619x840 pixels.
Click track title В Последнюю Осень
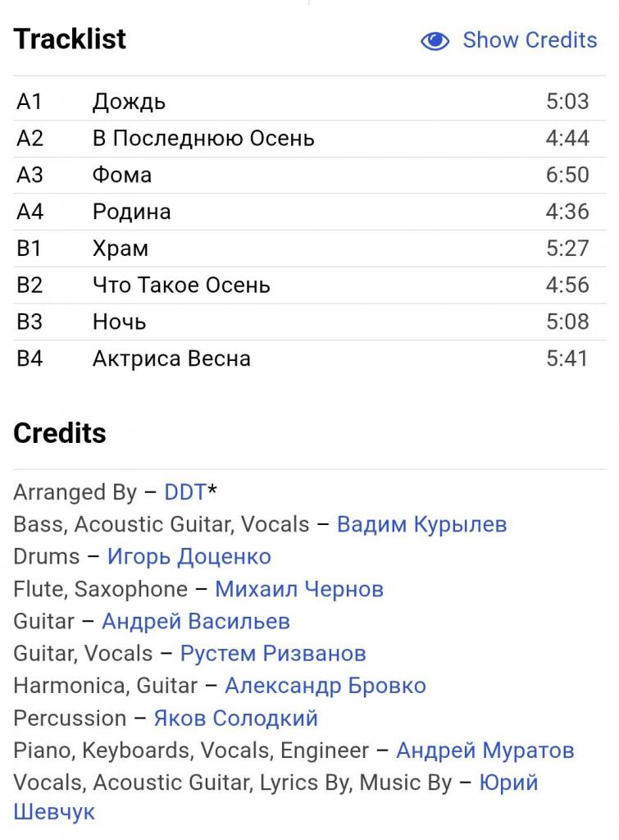pos(203,138)
